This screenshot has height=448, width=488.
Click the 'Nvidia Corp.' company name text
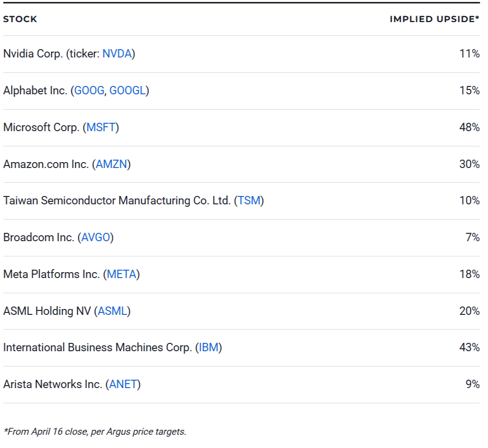tap(33, 54)
